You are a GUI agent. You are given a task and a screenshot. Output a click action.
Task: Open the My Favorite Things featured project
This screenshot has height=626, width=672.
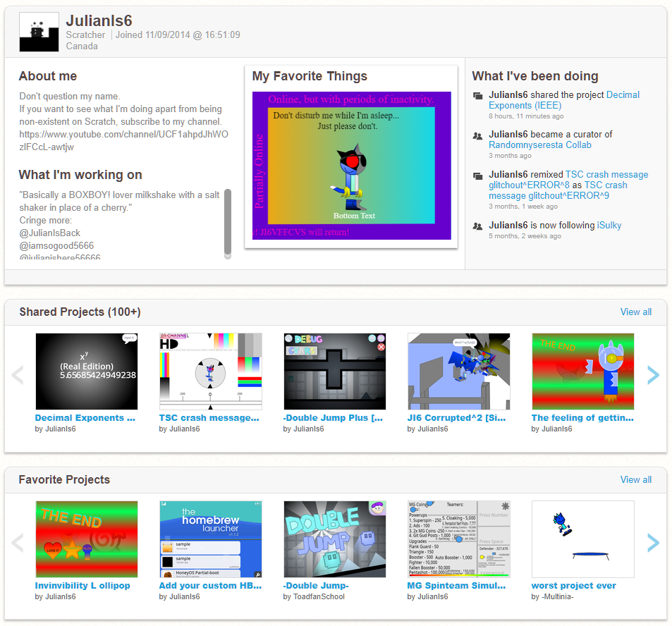pyautogui.click(x=351, y=165)
